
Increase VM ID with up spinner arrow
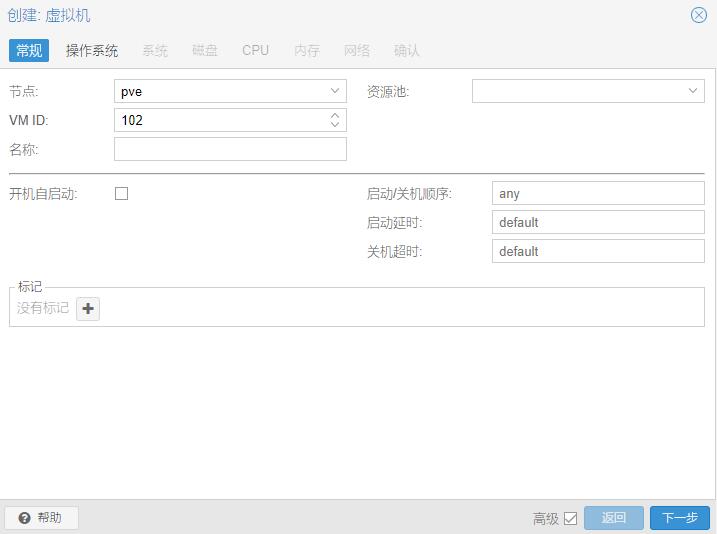click(335, 115)
